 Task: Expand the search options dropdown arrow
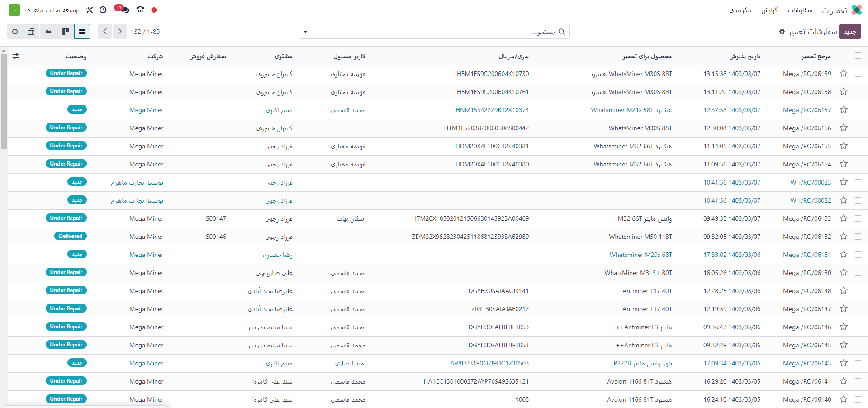pyautogui.click(x=305, y=32)
